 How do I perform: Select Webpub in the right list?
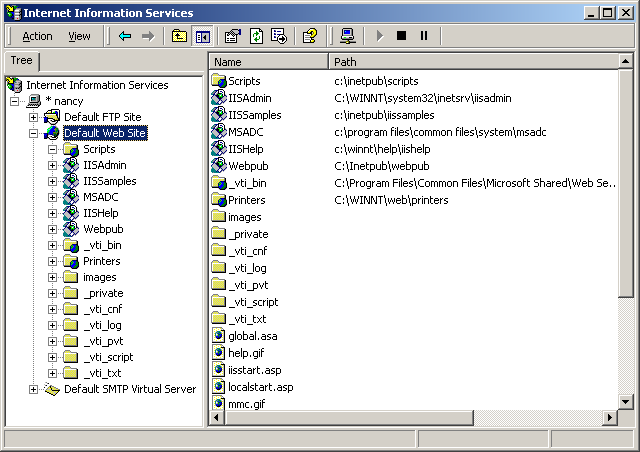click(248, 166)
